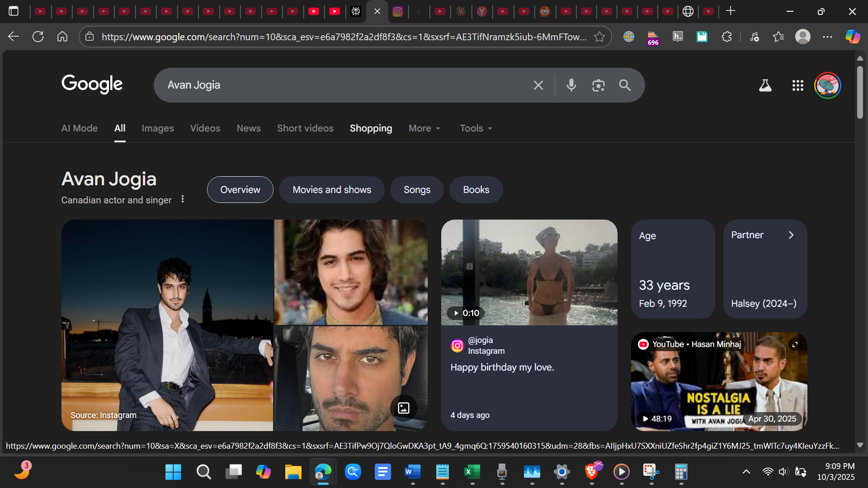Clear the search box with X
Viewport: 868px width, 488px height.
[538, 85]
